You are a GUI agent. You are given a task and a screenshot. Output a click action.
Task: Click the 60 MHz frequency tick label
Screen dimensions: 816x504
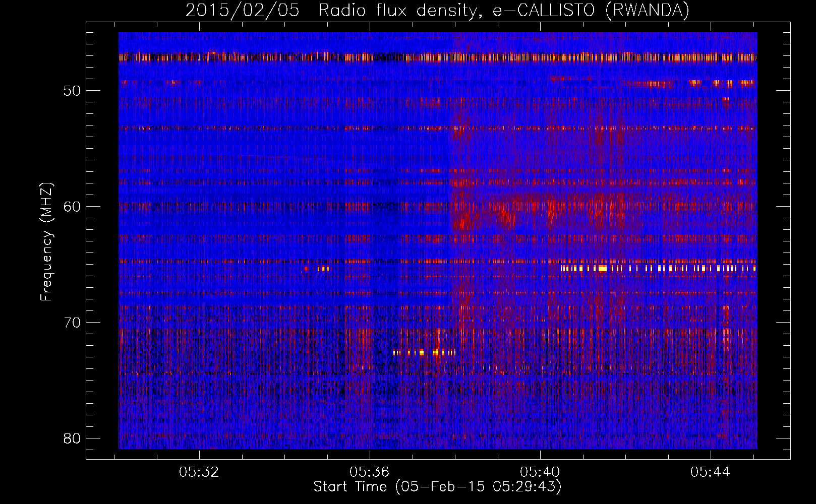pyautogui.click(x=72, y=207)
